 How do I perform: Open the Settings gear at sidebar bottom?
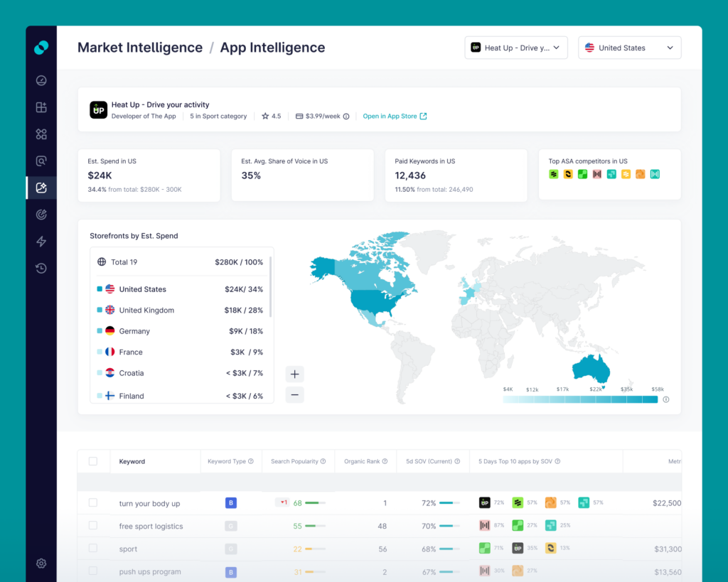(x=41, y=563)
